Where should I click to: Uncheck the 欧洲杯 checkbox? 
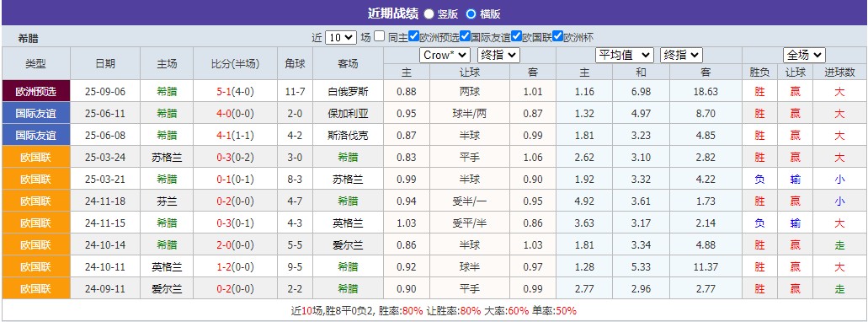[x=557, y=36]
